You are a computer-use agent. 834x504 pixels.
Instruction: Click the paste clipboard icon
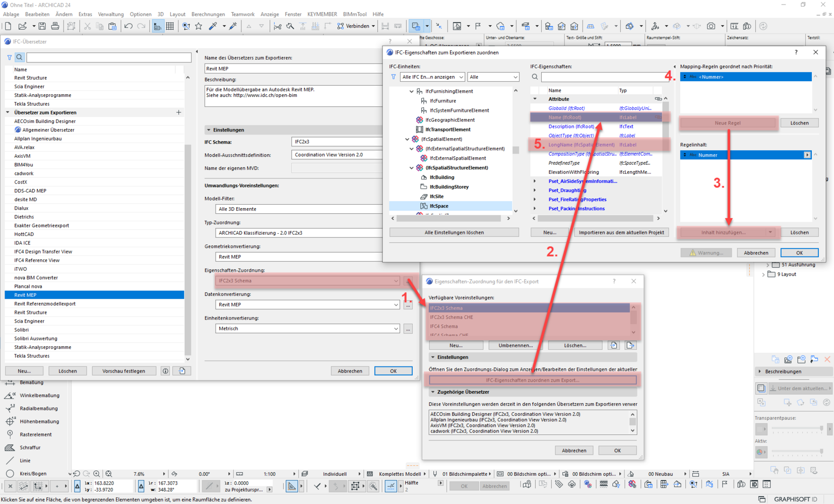tap(112, 26)
